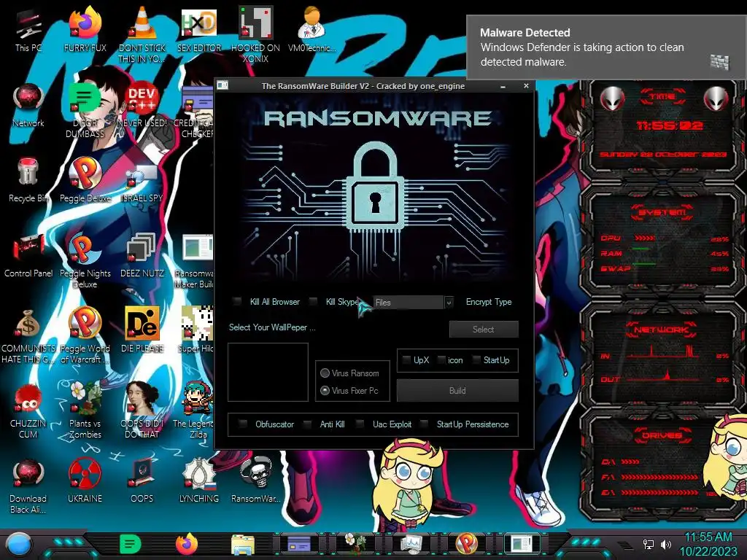Select the Virus Fixer Pc radio button
Screen dimensions: 747x560
click(x=325, y=391)
